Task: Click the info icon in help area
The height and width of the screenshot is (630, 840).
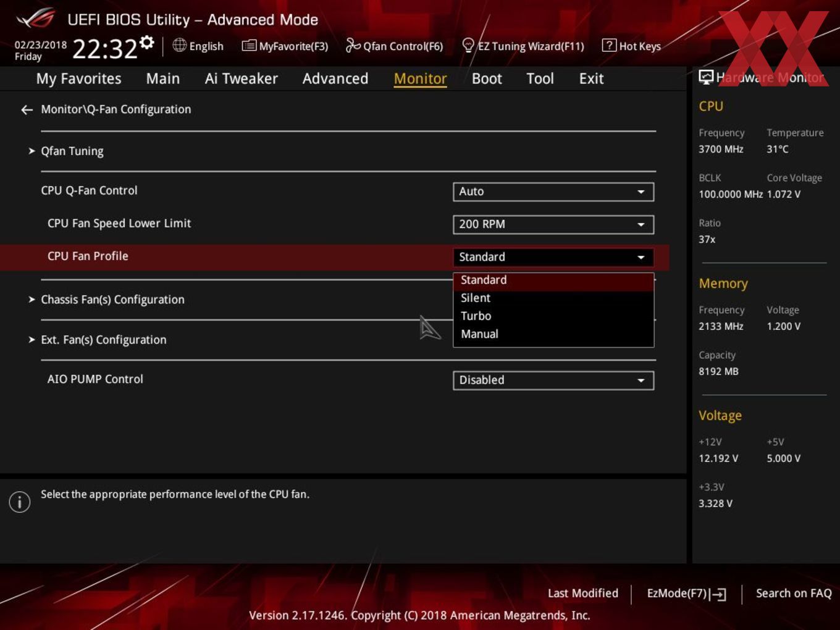Action: click(20, 502)
